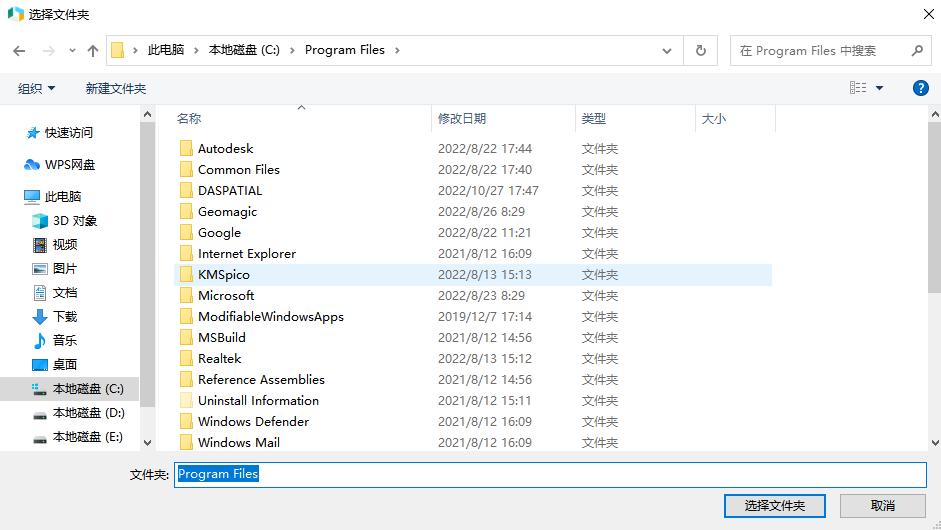Select the Google folder
Screen dimensions: 941x530
point(219,232)
